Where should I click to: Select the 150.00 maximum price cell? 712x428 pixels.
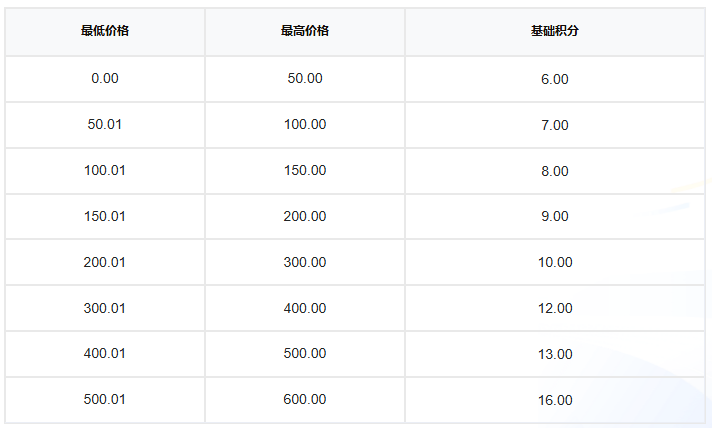coord(305,170)
